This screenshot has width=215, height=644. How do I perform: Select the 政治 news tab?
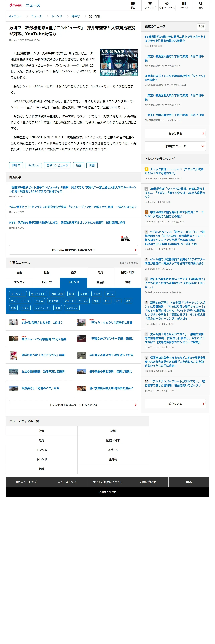(101, 273)
